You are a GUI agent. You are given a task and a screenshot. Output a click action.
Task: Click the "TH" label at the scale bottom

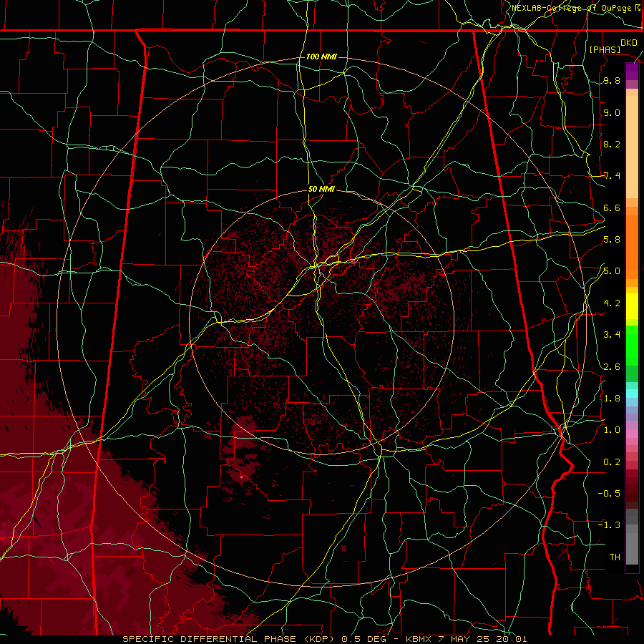coord(615,557)
